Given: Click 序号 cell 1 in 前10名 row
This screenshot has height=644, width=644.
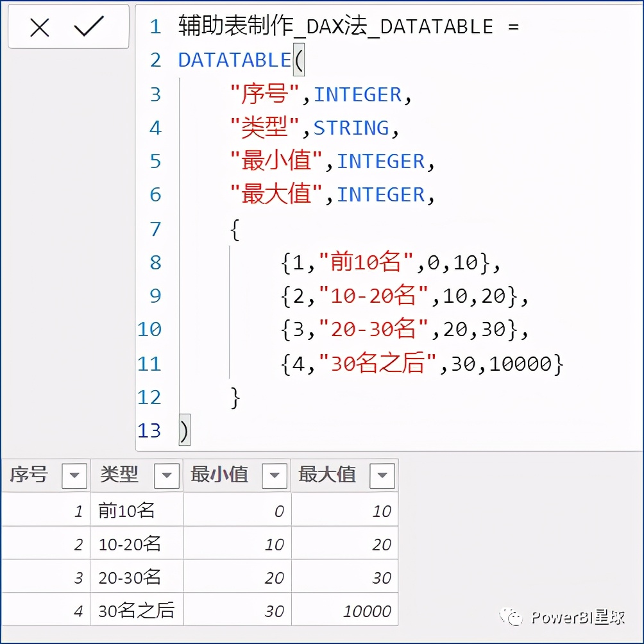Looking at the screenshot, I should coord(46,511).
